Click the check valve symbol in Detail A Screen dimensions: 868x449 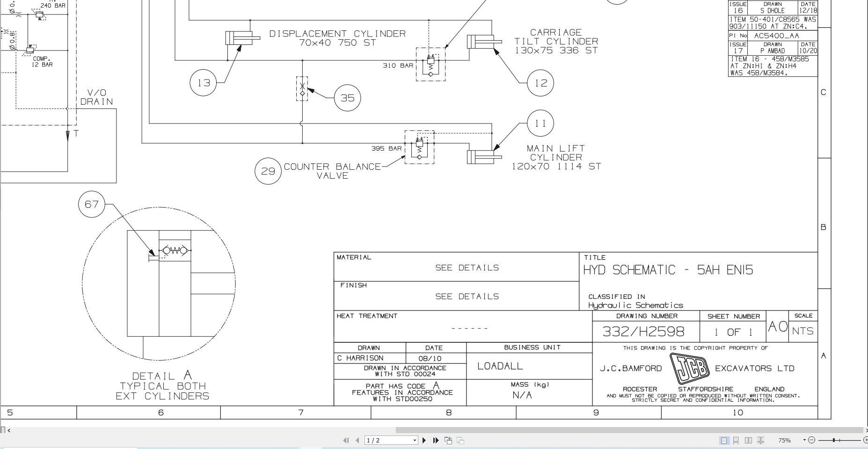[x=175, y=251]
